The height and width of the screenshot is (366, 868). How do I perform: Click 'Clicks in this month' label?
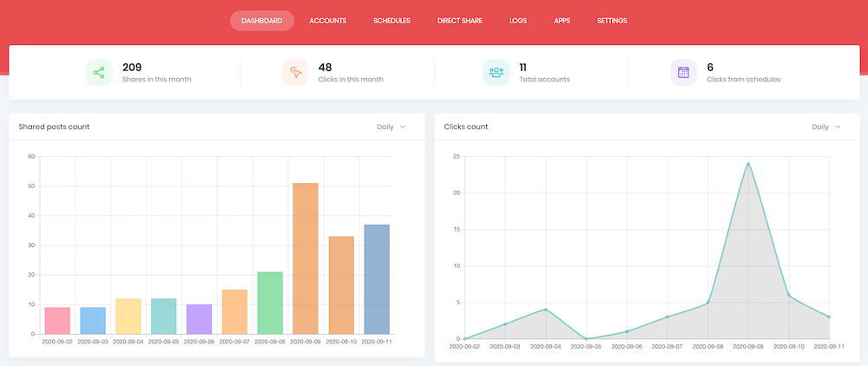(351, 80)
